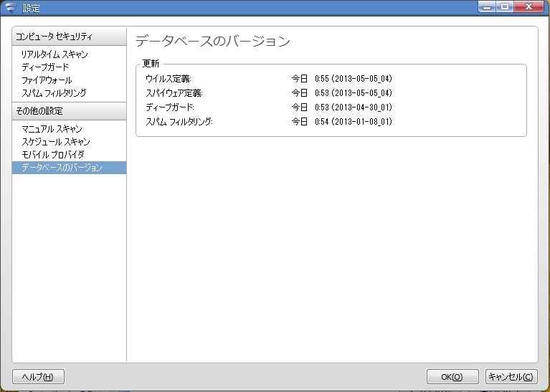Click the コンピュータ セキュリティ section header
Viewport: 550px width, 392px height.
[69, 37]
